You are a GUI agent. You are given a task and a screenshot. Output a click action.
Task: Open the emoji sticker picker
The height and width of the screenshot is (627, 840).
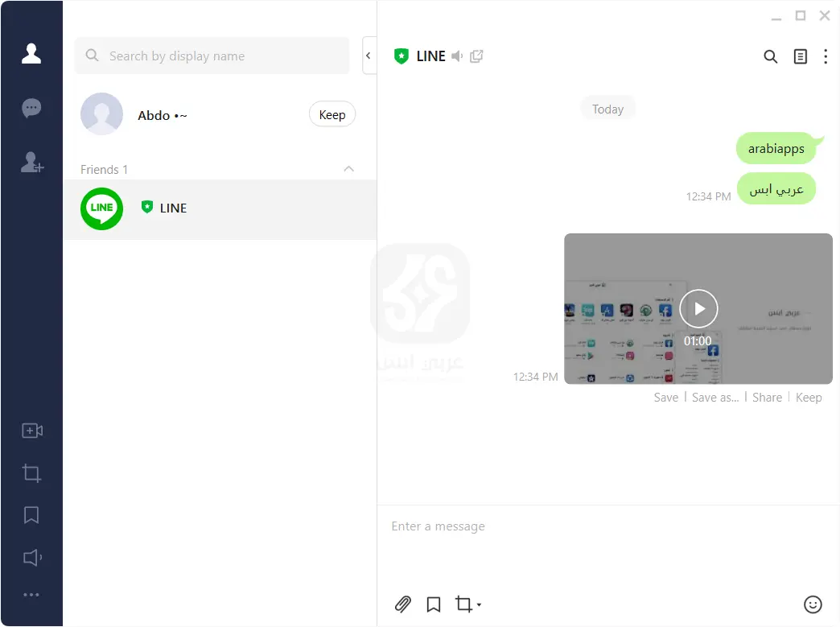click(x=813, y=604)
